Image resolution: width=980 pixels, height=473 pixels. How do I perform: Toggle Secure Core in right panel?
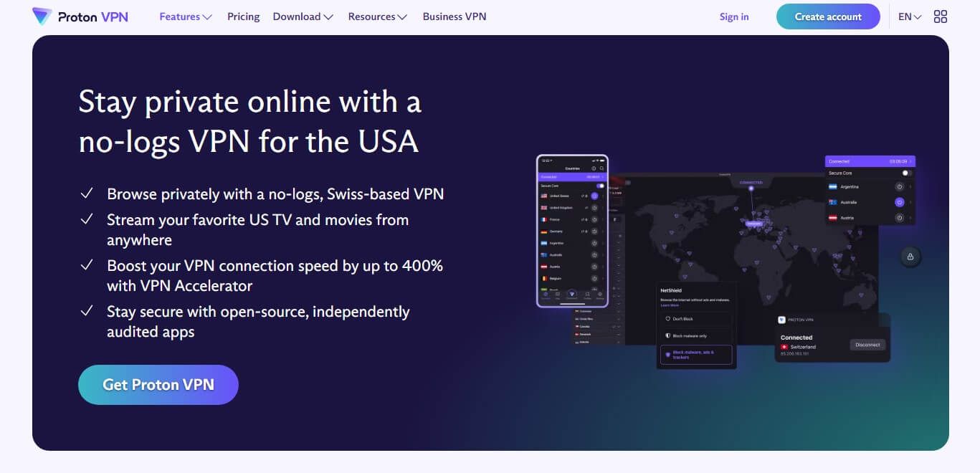(906, 173)
